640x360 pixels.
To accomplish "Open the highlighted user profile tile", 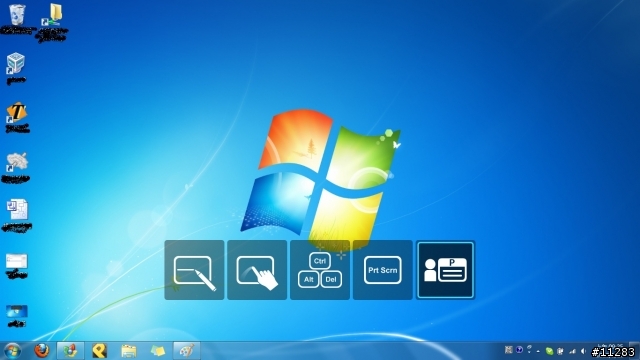I will point(446,270).
